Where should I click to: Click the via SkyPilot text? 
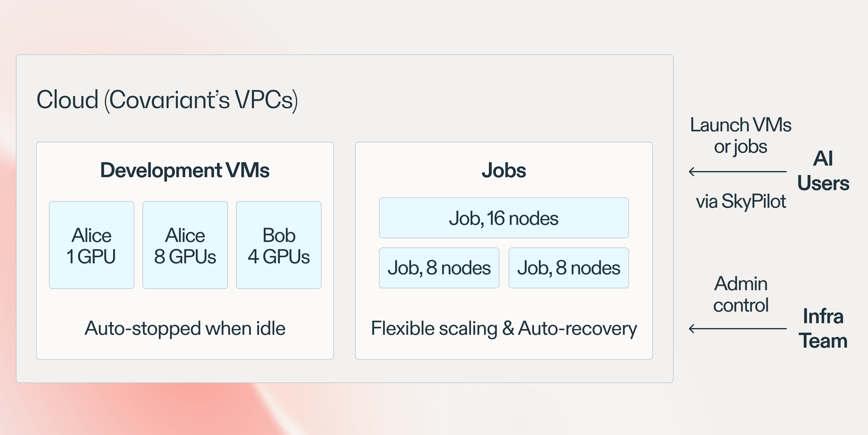pos(741,201)
